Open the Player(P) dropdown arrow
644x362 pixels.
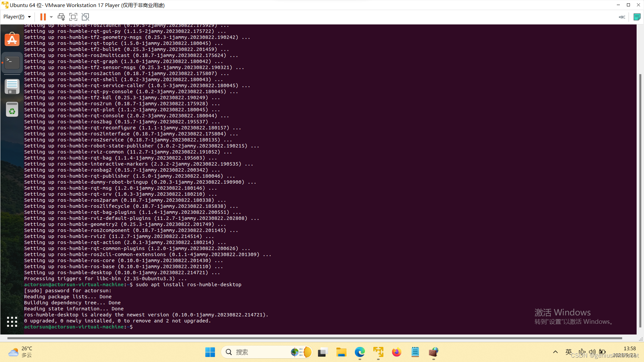29,16
